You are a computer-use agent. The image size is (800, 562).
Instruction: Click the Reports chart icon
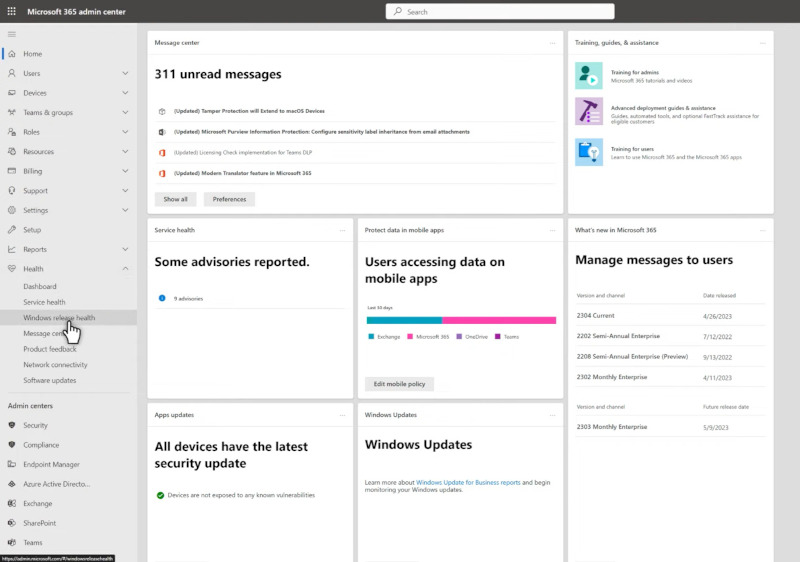coord(12,249)
